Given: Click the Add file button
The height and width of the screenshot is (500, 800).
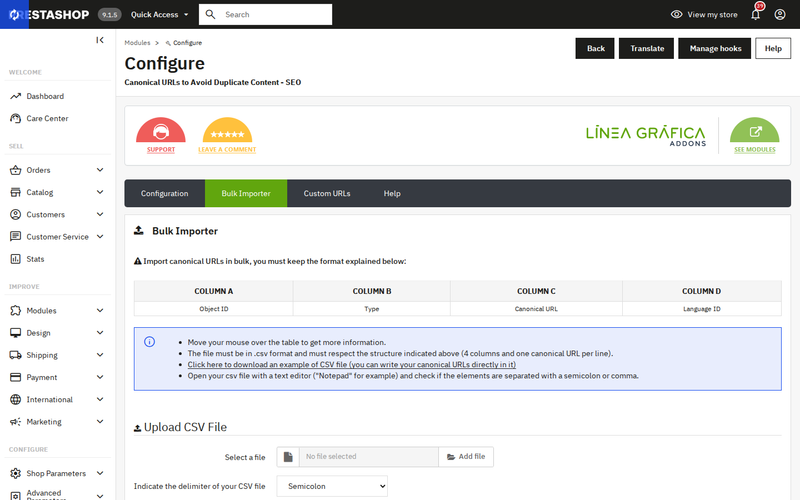Looking at the screenshot, I should [466, 457].
